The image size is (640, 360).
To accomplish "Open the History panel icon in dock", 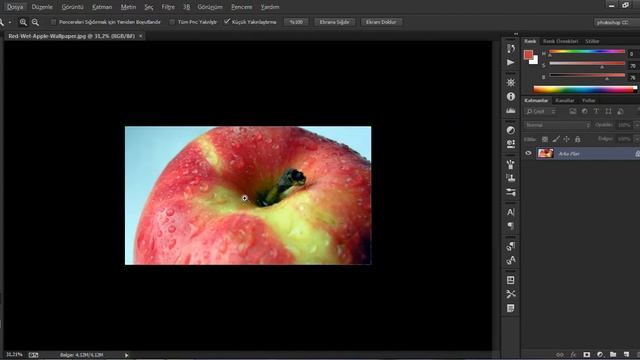I will [x=511, y=49].
